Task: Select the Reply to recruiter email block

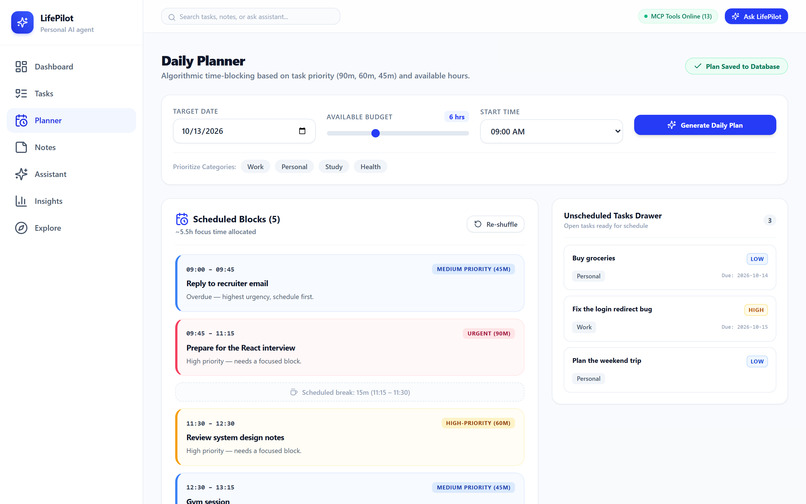Action: click(x=350, y=283)
